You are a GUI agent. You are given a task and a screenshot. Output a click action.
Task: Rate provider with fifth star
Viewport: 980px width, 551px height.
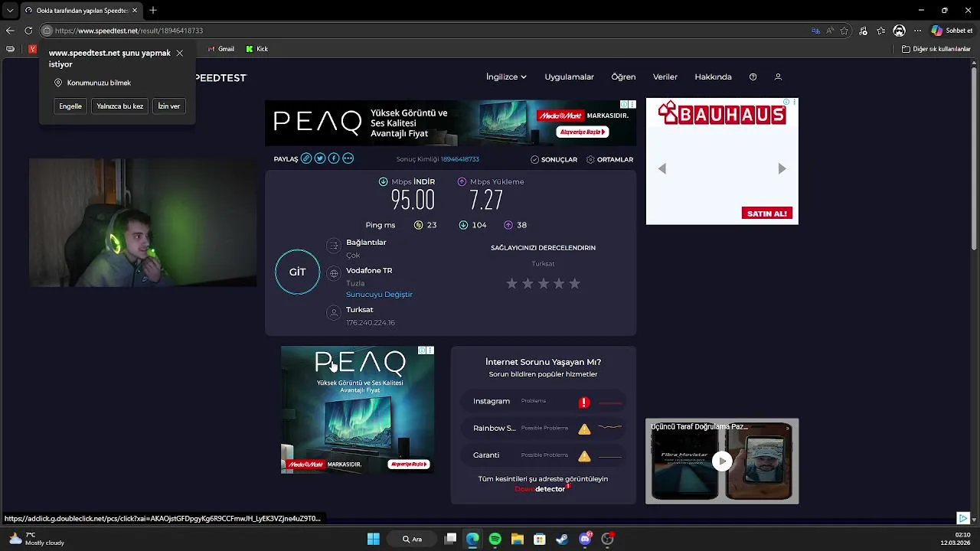coord(574,283)
